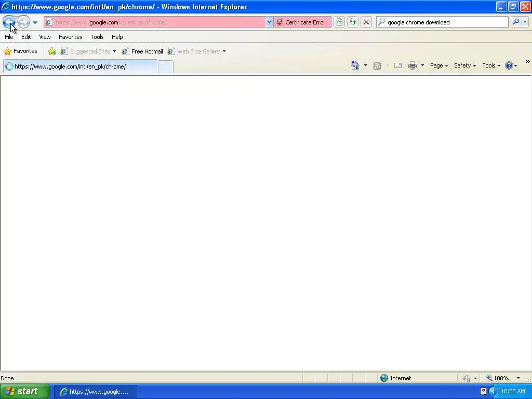The image size is (532, 399).
Task: Expand the Home button dropdown arrow
Action: (x=365, y=65)
